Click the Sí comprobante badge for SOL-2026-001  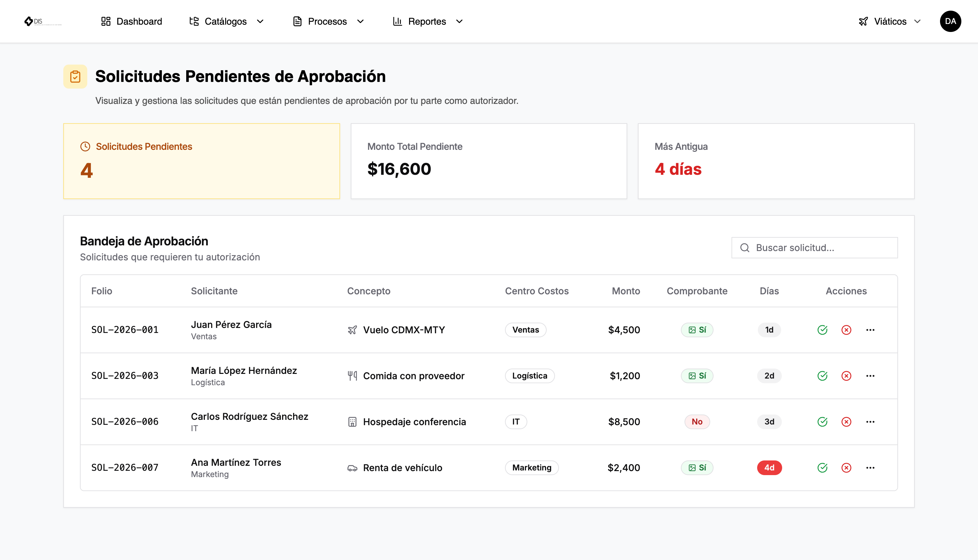[x=697, y=330]
